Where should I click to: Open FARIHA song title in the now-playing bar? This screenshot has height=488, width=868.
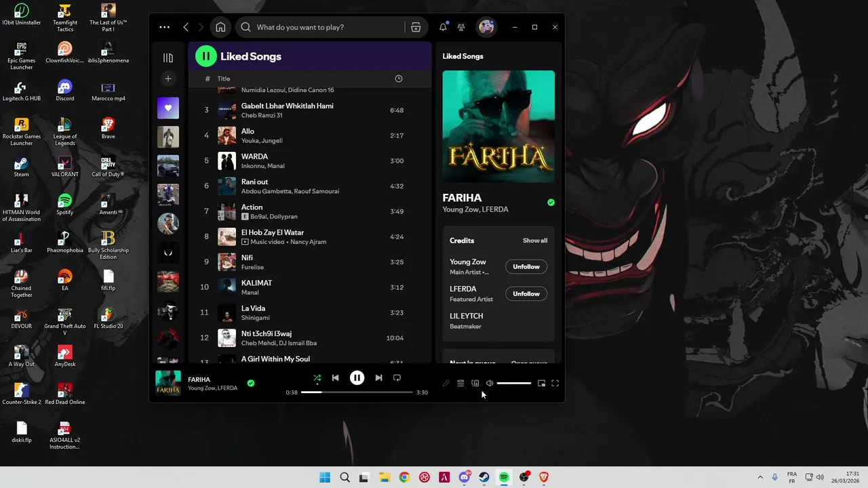coord(199,380)
